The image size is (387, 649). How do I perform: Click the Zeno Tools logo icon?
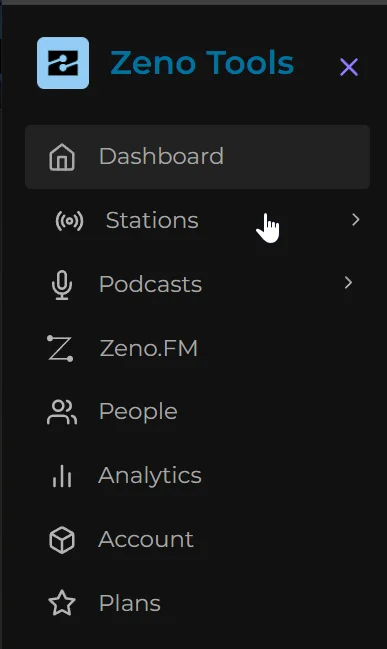tap(63, 63)
